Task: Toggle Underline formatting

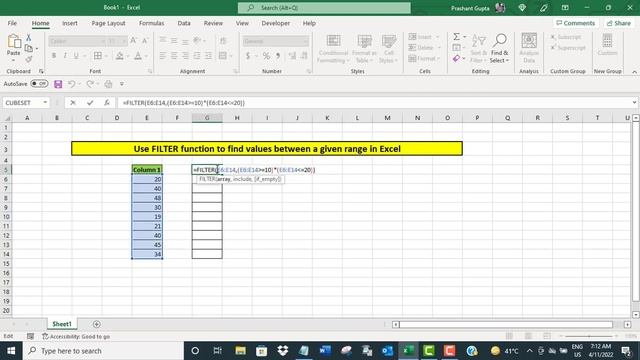Action: [x=76, y=56]
